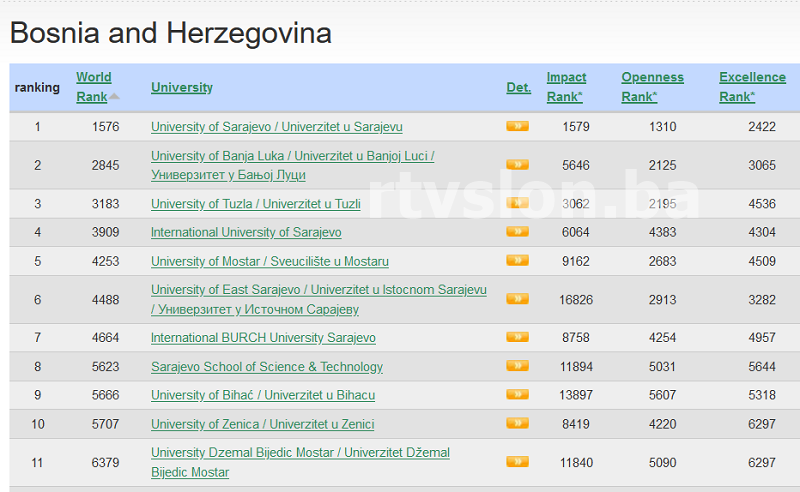Sort table by World Rank column
This screenshot has width=800, height=492.
pos(94,87)
